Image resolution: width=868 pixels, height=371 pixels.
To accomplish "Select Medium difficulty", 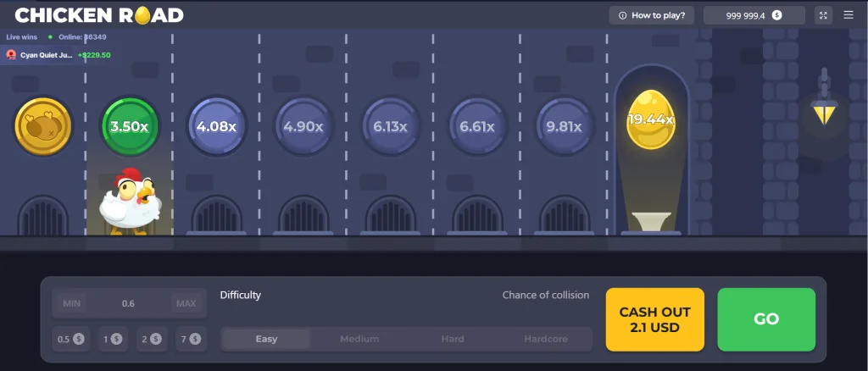I will [x=359, y=339].
